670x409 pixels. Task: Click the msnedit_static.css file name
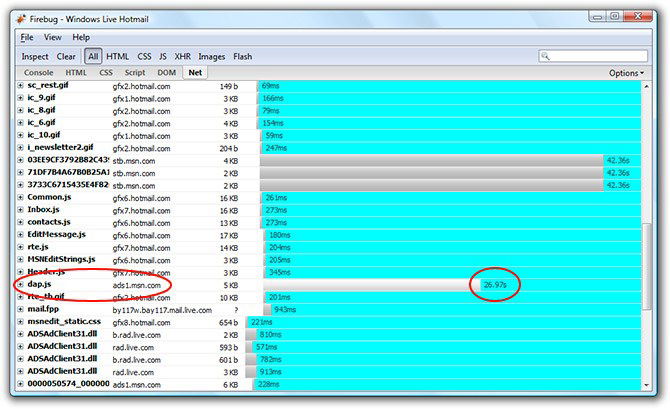click(64, 321)
